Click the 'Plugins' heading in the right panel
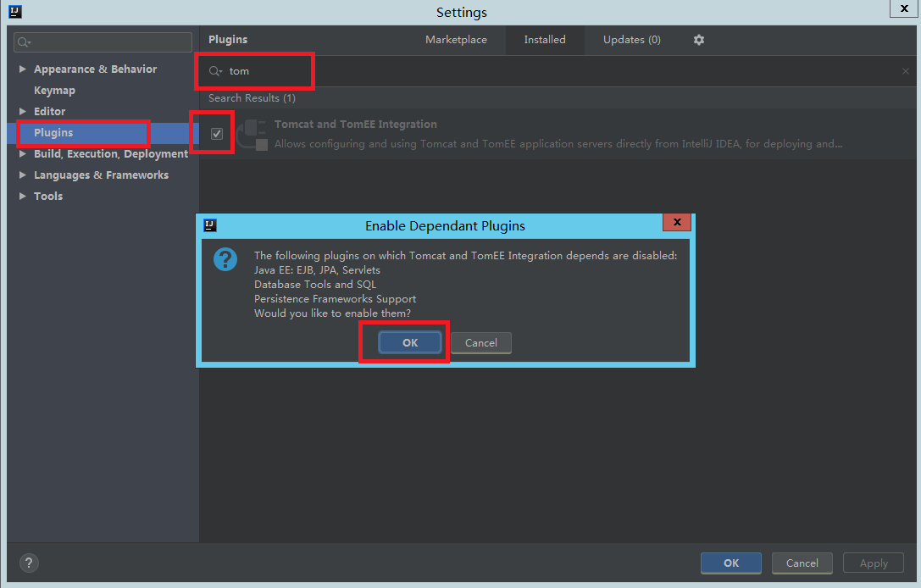 click(x=228, y=39)
